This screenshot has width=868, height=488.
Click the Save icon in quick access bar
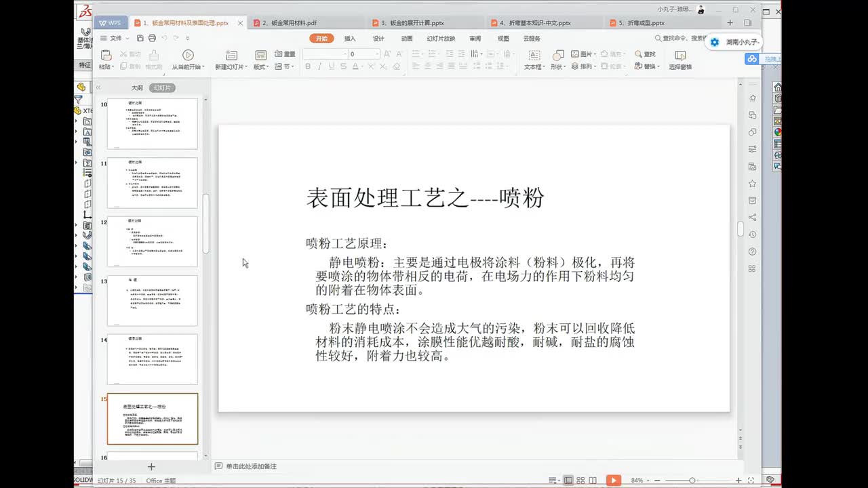[x=141, y=39]
